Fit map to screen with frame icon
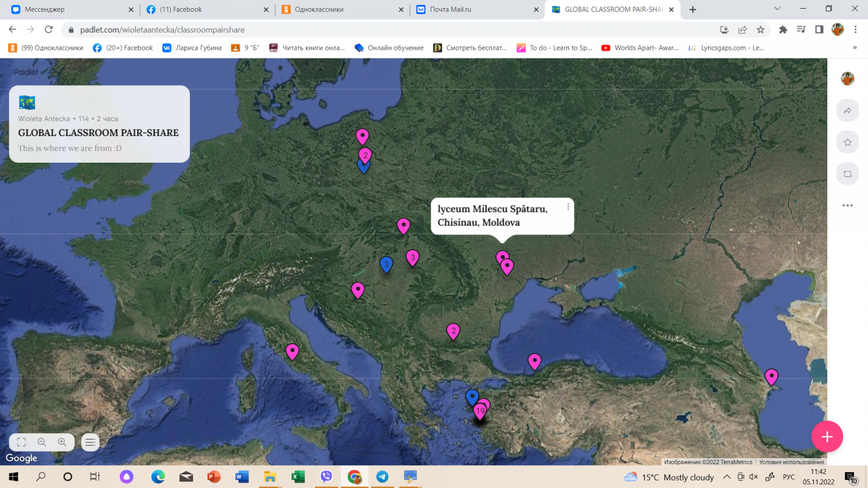 click(x=21, y=442)
